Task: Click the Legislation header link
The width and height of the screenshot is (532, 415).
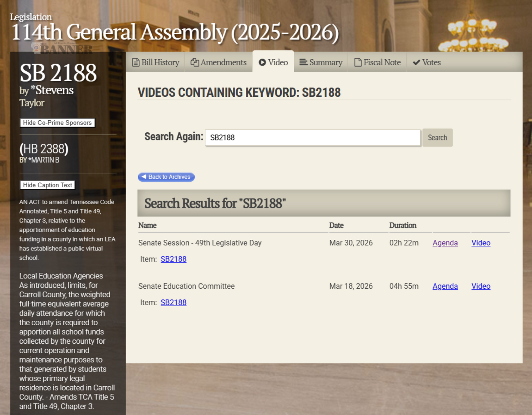Action: (31, 17)
